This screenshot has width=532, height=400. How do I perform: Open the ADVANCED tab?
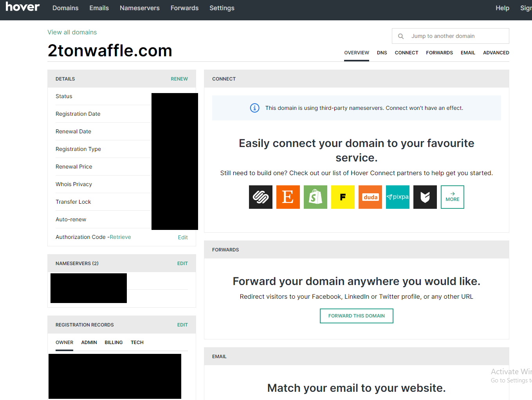tap(496, 53)
